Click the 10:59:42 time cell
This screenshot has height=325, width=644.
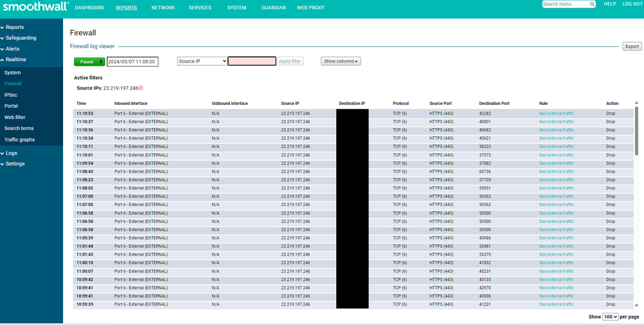click(x=84, y=279)
